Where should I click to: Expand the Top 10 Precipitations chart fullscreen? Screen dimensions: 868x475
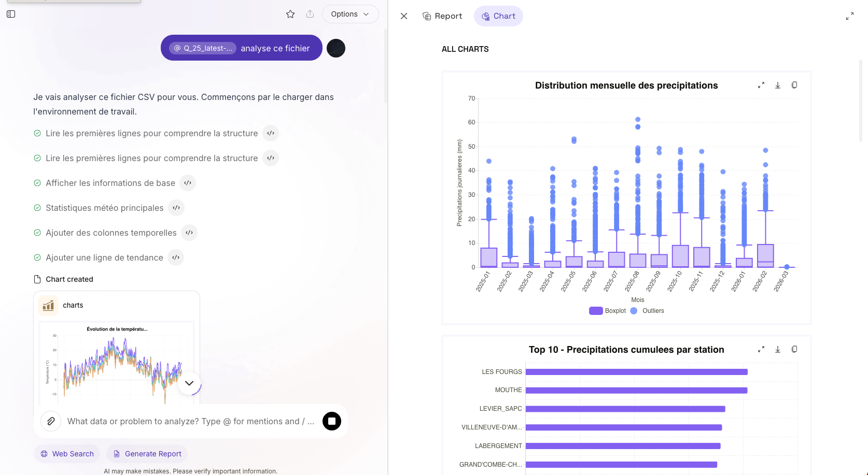pos(761,350)
